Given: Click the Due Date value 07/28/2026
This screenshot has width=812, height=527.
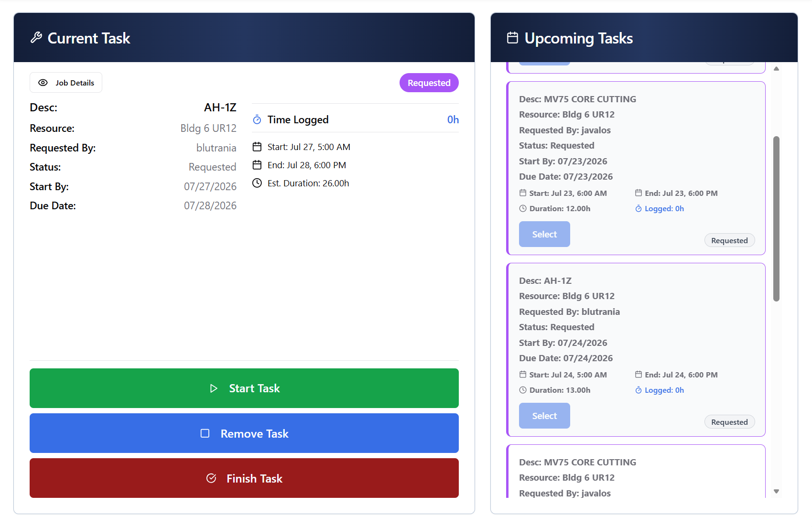Looking at the screenshot, I should [210, 205].
